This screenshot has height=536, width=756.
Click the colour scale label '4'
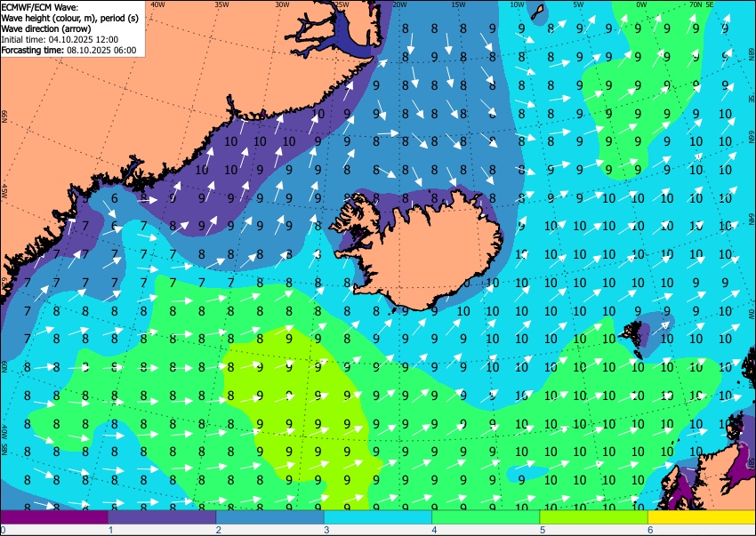coord(435,530)
